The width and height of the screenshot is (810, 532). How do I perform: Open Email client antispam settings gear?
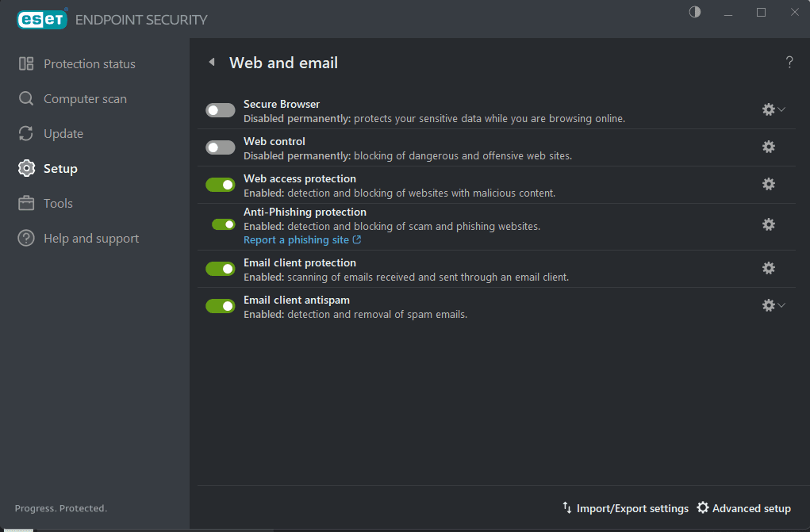coord(769,305)
